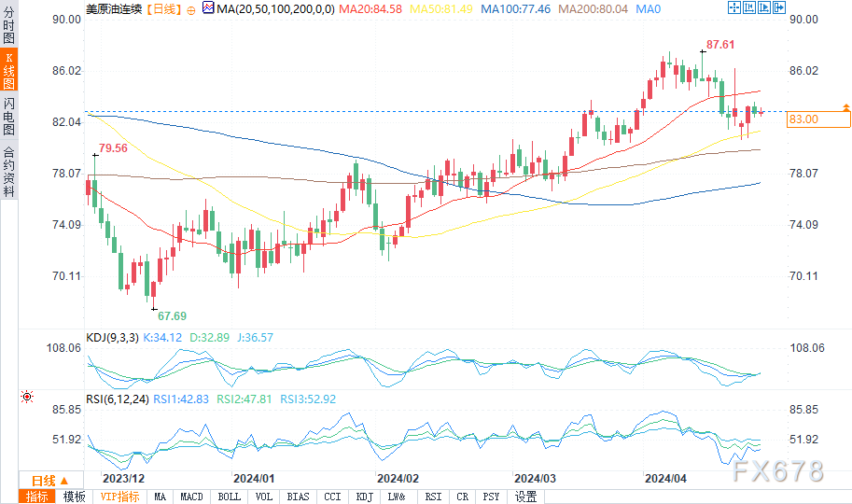This screenshot has width=852, height=504.
Task: Click the 美原油连续 contract title
Action: click(114, 9)
